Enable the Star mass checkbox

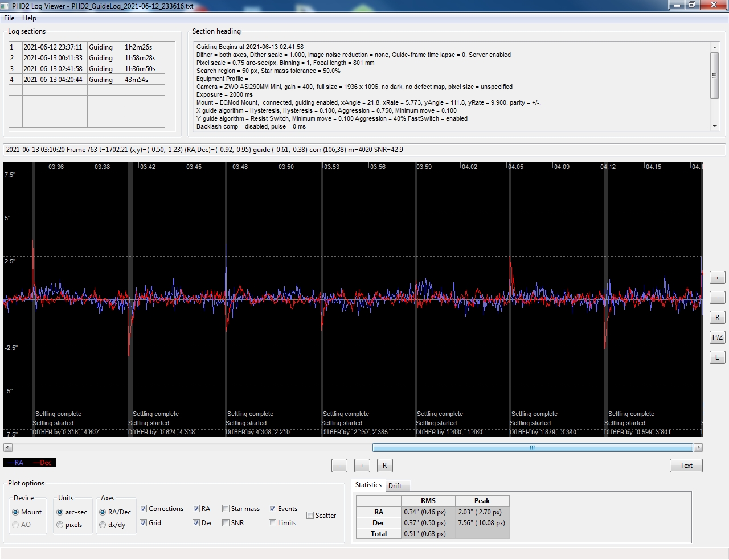click(x=226, y=509)
